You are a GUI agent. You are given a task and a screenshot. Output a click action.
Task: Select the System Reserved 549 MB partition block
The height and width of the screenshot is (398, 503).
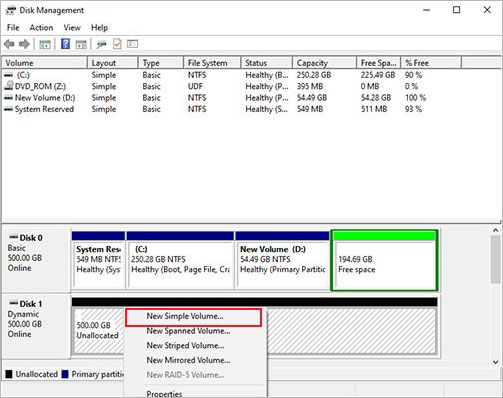pos(98,260)
